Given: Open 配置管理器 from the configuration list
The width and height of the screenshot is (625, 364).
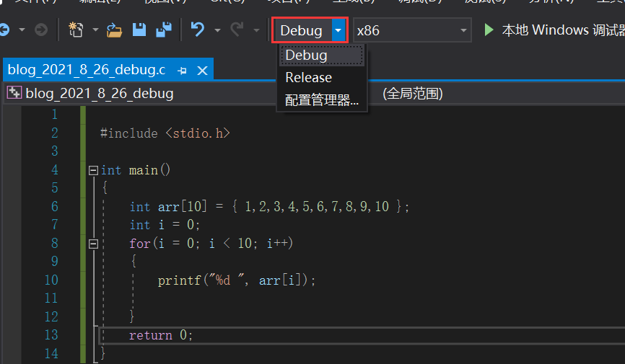Looking at the screenshot, I should (x=322, y=100).
